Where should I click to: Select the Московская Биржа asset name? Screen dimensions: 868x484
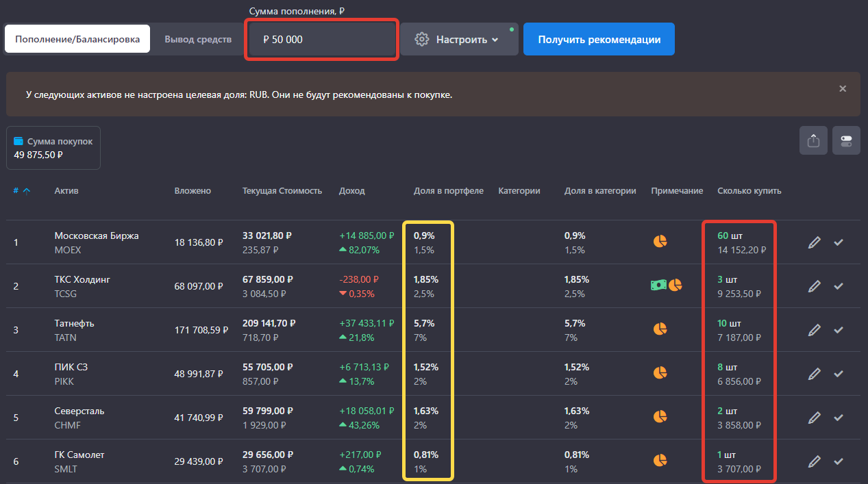coord(97,235)
